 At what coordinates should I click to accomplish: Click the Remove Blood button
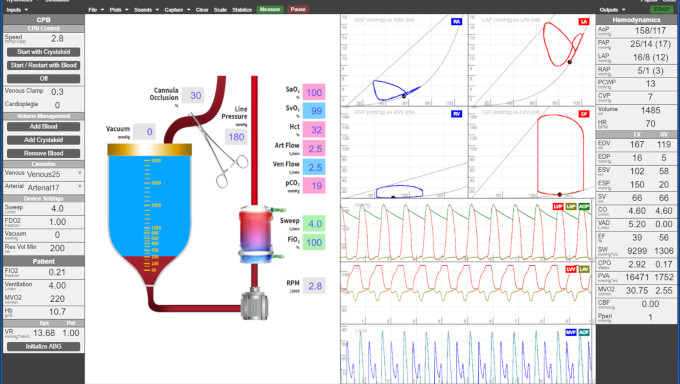click(x=43, y=154)
